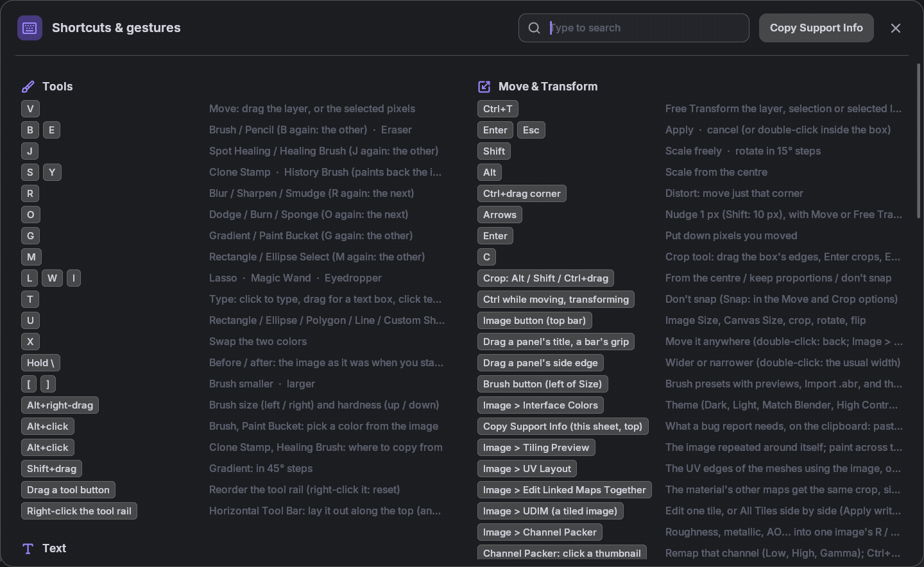The height and width of the screenshot is (567, 924).
Task: Click the magnifier icon in the search box
Action: tap(535, 28)
